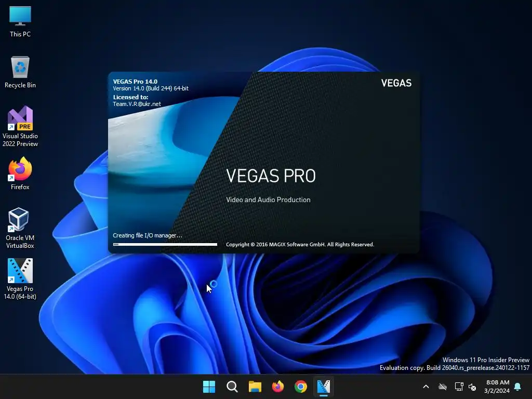Image resolution: width=532 pixels, height=399 pixels.
Task: Click the splash screen loading progress bar
Action: click(165, 244)
